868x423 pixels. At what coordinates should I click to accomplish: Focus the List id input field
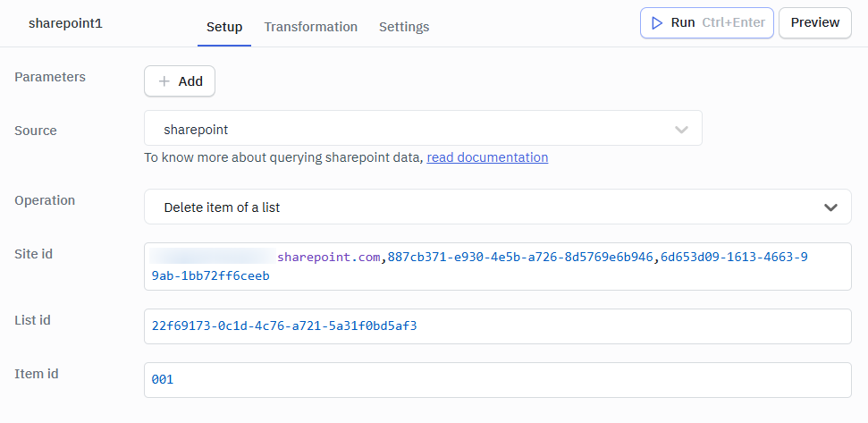click(x=498, y=326)
